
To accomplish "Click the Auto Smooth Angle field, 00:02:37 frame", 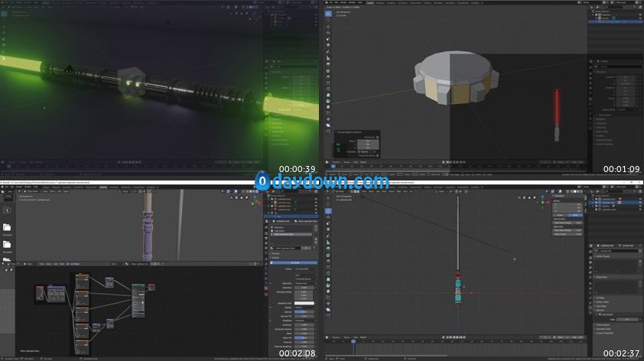I will [x=627, y=319].
